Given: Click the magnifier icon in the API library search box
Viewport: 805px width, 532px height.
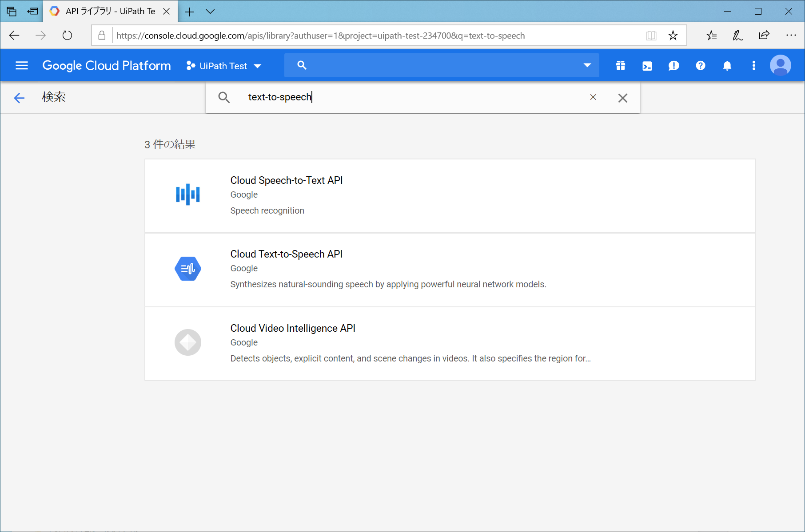Looking at the screenshot, I should tap(224, 97).
